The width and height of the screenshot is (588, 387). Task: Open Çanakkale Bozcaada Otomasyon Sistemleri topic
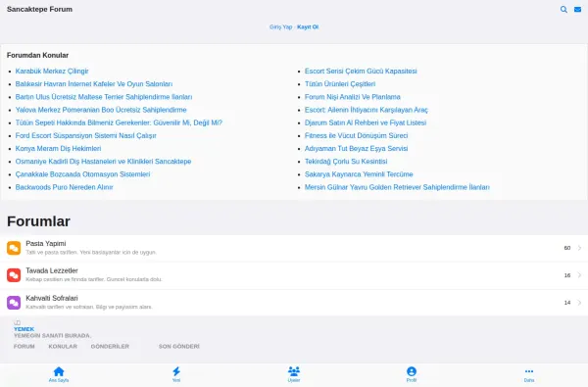(x=82, y=174)
